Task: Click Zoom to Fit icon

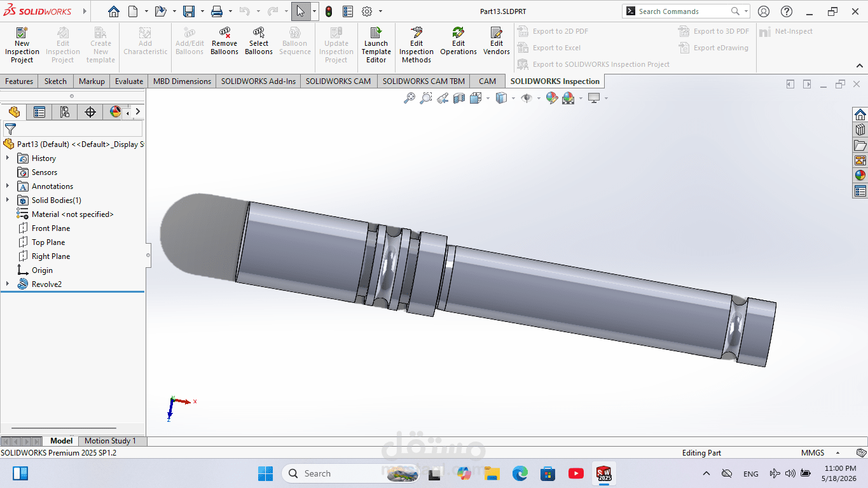Action: (410, 98)
